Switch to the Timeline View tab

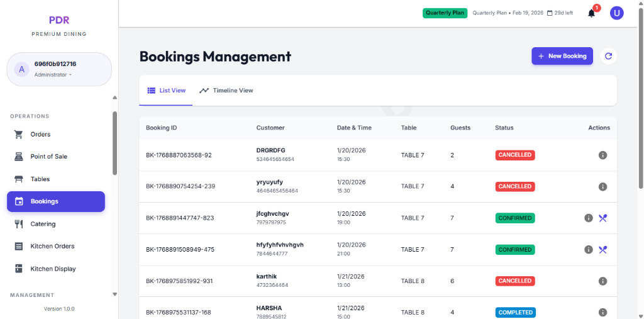tap(226, 91)
